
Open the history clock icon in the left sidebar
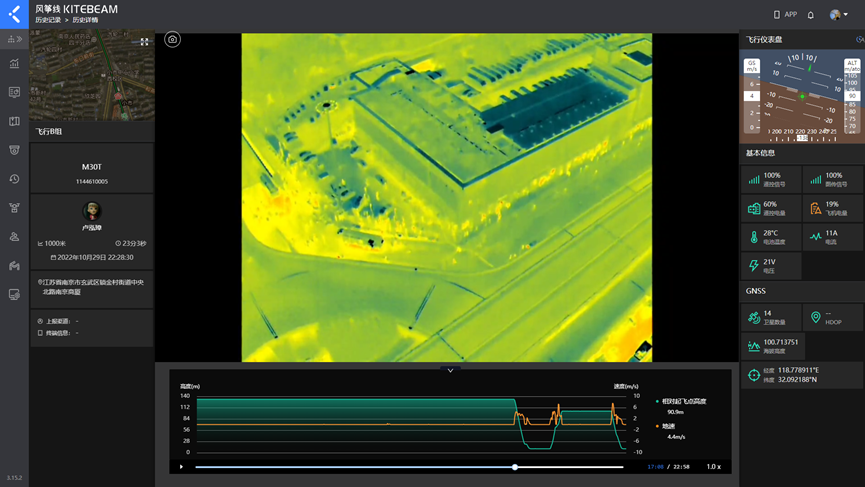(x=14, y=179)
